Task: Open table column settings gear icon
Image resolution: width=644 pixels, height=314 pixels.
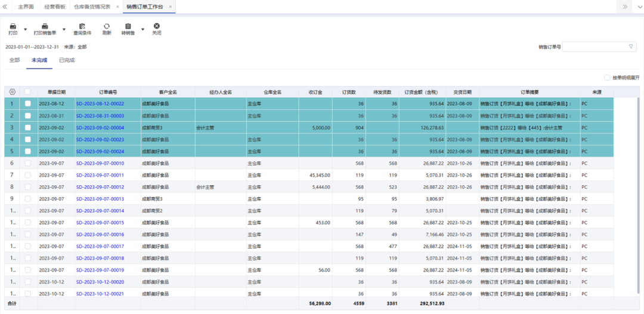Action: click(12, 92)
